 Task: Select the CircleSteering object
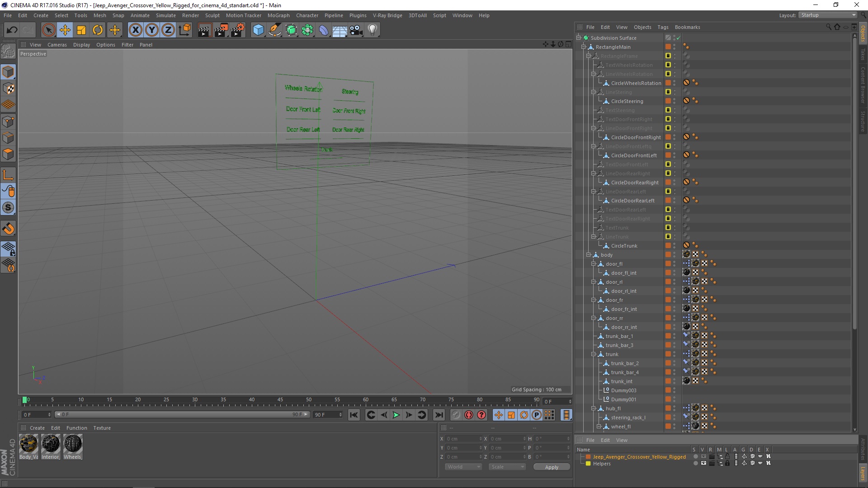[627, 101]
